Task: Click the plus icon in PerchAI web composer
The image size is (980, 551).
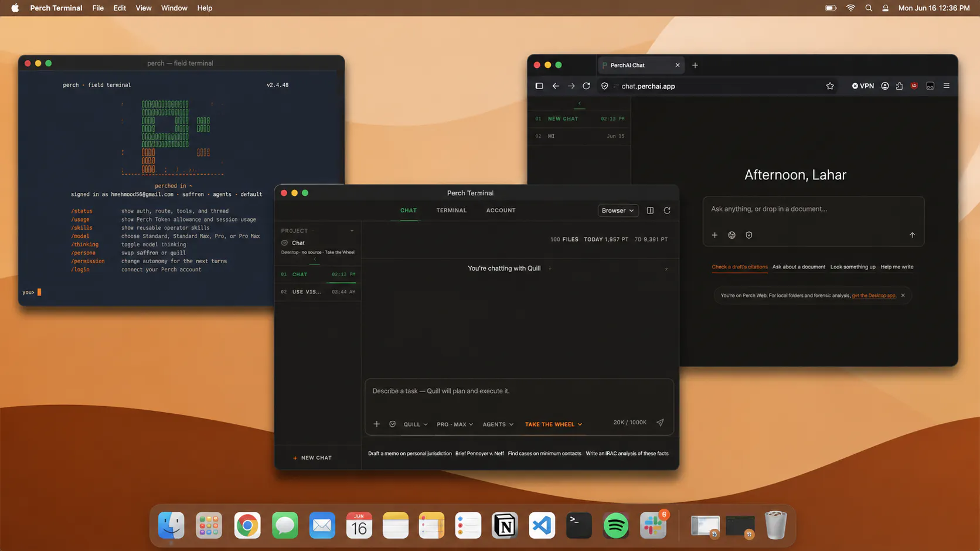Action: point(714,235)
